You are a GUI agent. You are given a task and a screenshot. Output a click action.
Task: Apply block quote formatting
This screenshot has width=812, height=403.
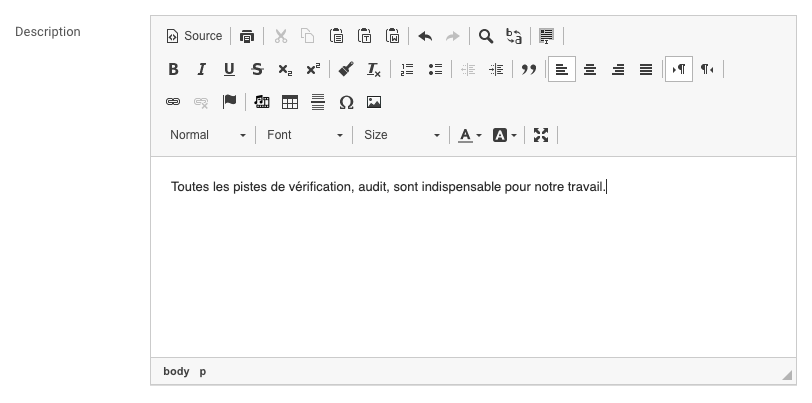(529, 69)
